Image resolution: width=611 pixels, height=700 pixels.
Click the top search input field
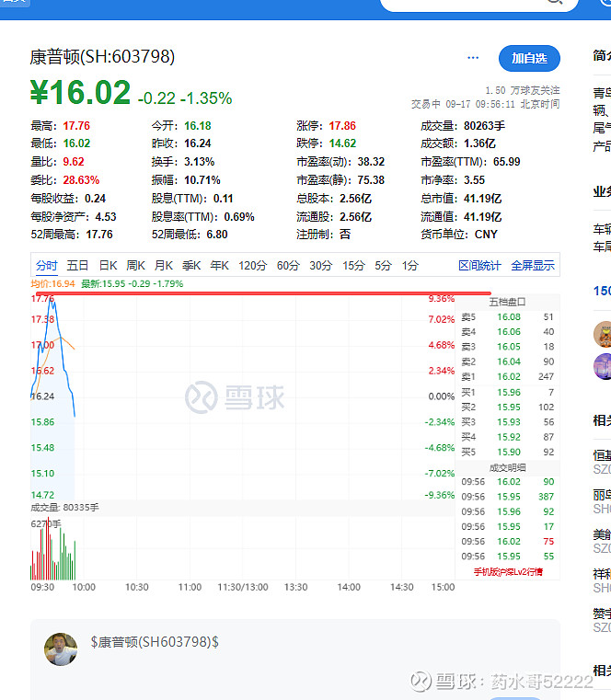pos(478,4)
